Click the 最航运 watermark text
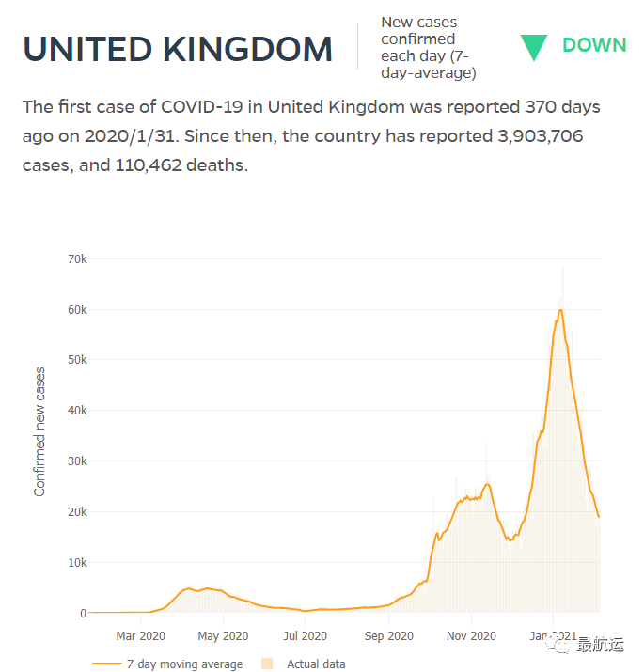 599,645
